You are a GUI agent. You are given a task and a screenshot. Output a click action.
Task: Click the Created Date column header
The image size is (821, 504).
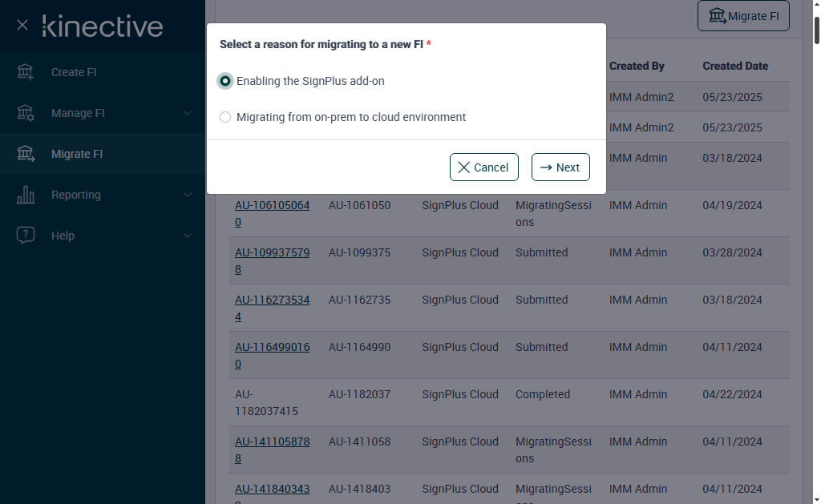(x=735, y=66)
